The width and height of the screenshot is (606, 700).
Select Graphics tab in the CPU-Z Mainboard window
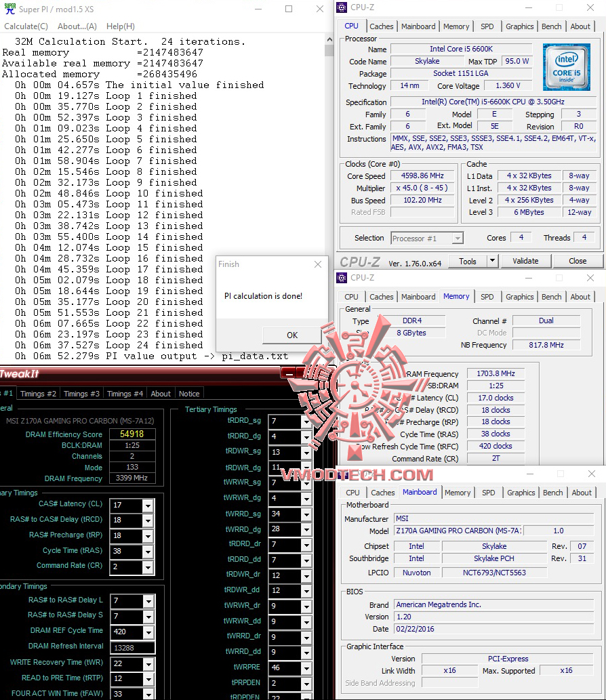click(521, 493)
